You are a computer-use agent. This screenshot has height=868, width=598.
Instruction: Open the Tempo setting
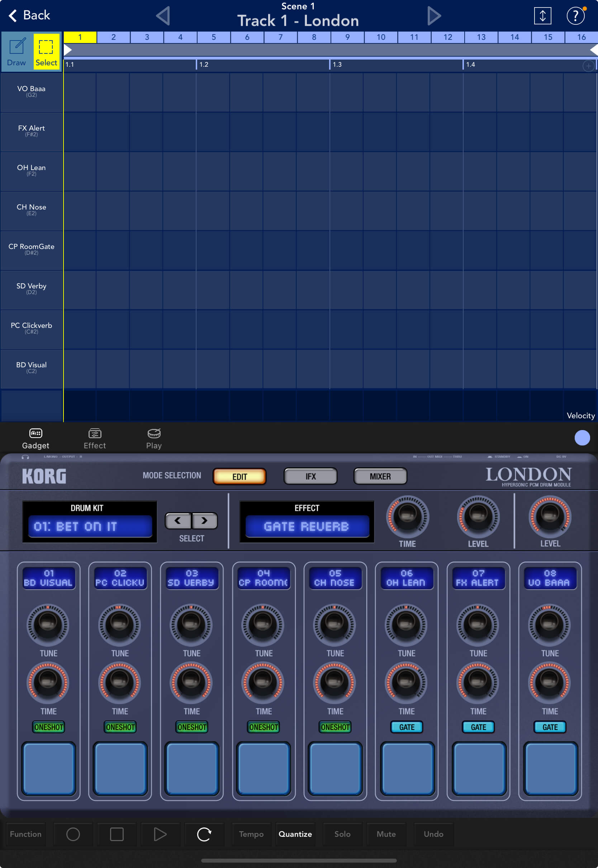point(251,834)
